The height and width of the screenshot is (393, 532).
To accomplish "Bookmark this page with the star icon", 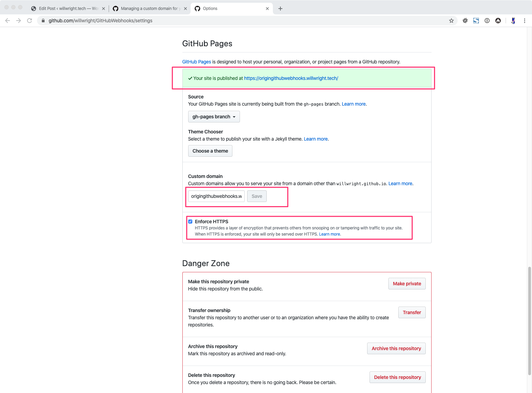I will click(x=451, y=21).
